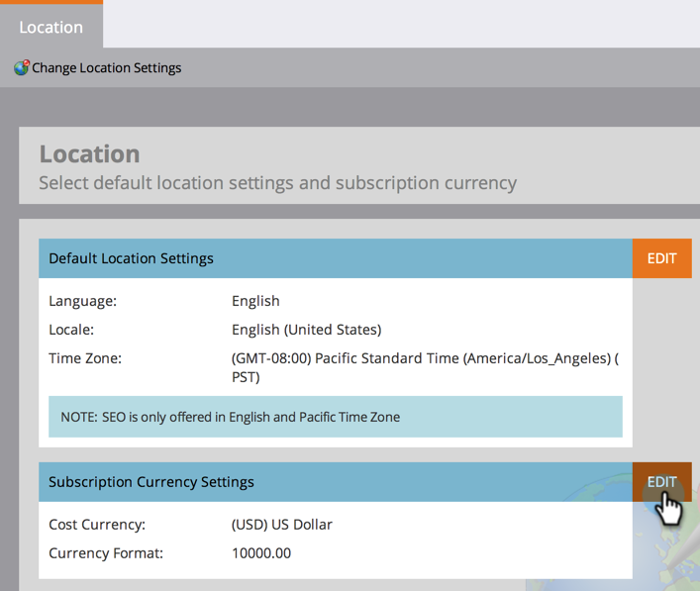This screenshot has height=591, width=700.
Task: Click the Currency Format value 10000.00
Action: [261, 553]
